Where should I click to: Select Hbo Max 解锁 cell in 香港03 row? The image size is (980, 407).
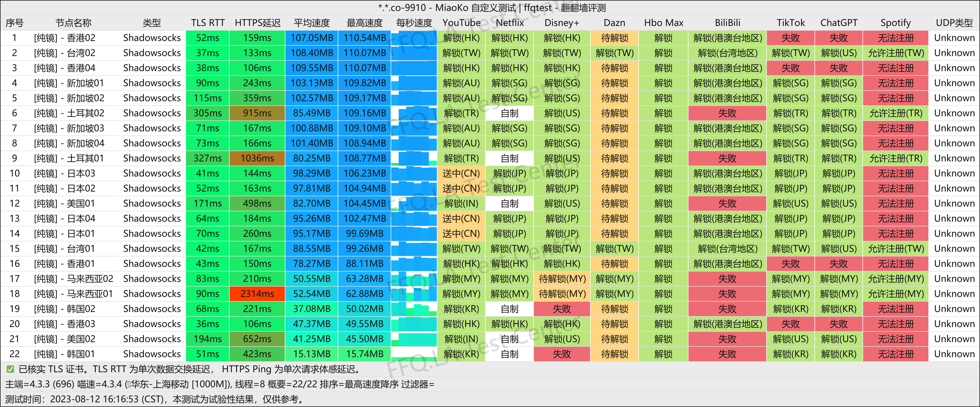664,324
